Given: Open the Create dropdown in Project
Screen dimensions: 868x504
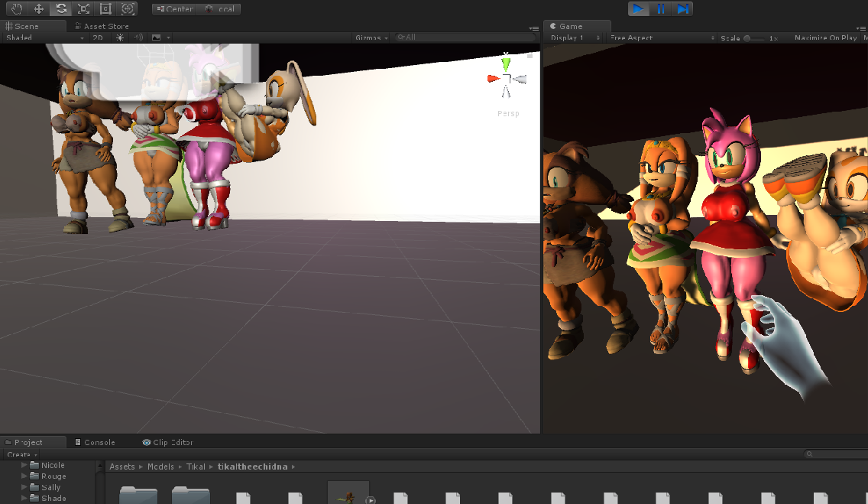Looking at the screenshot, I should pyautogui.click(x=22, y=454).
